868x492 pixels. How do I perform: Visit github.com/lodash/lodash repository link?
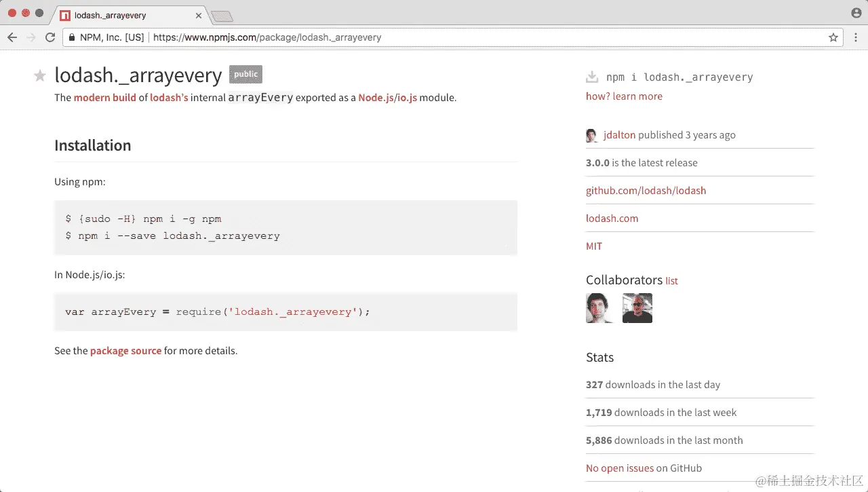(x=646, y=191)
